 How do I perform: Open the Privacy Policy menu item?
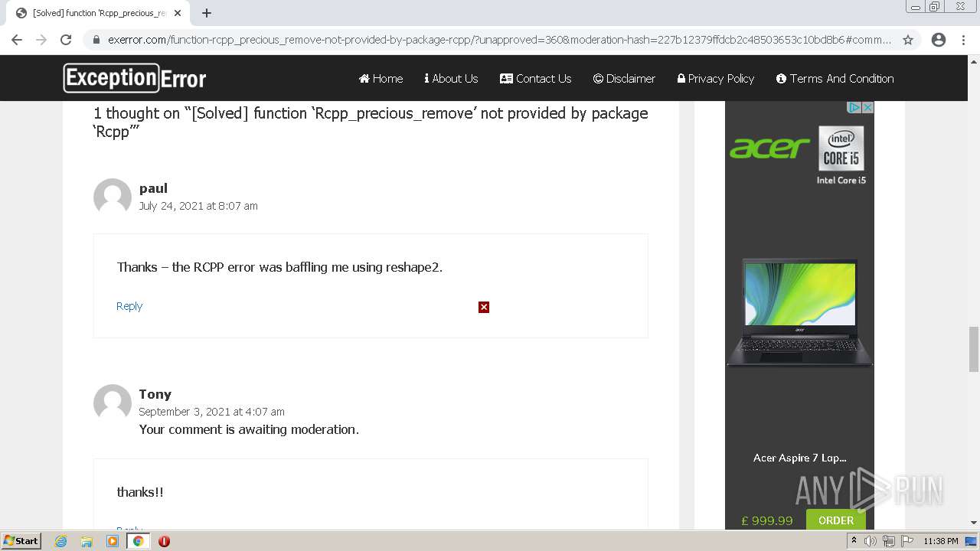coord(716,78)
